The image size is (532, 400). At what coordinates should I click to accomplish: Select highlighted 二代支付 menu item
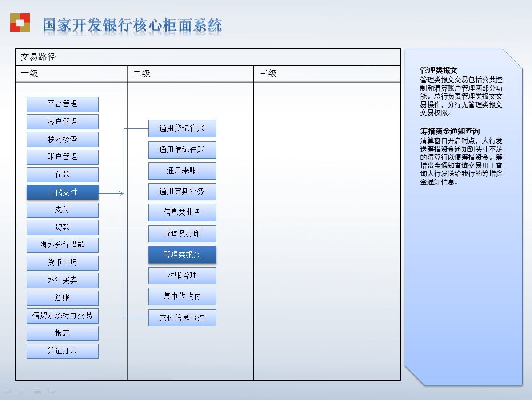click(x=62, y=192)
